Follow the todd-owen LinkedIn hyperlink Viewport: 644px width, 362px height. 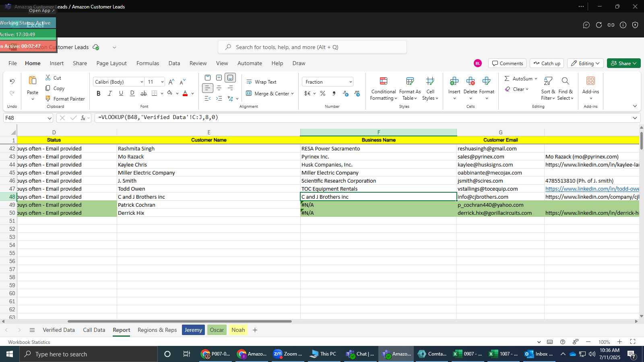point(592,189)
